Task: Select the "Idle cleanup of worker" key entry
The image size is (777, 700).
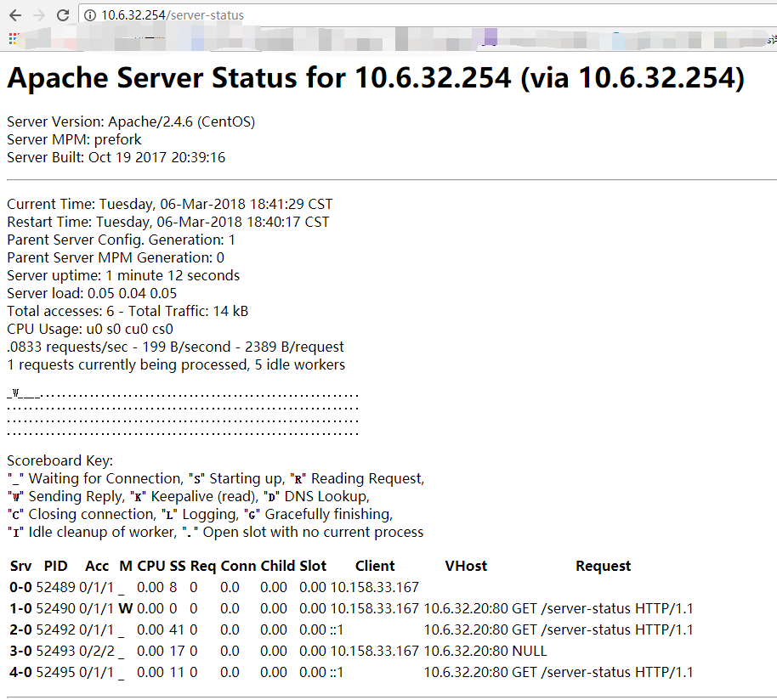Action: (92, 532)
